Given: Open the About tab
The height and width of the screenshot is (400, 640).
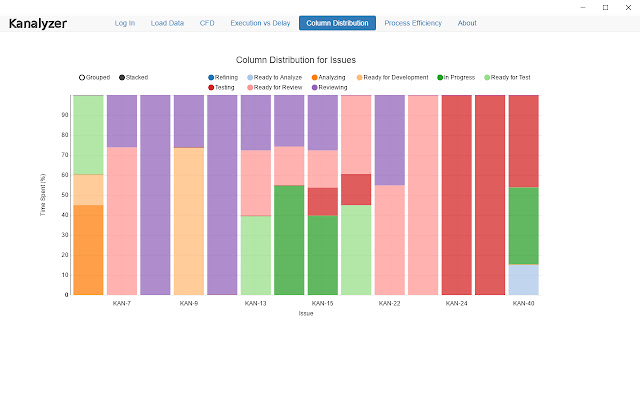Looking at the screenshot, I should point(467,22).
